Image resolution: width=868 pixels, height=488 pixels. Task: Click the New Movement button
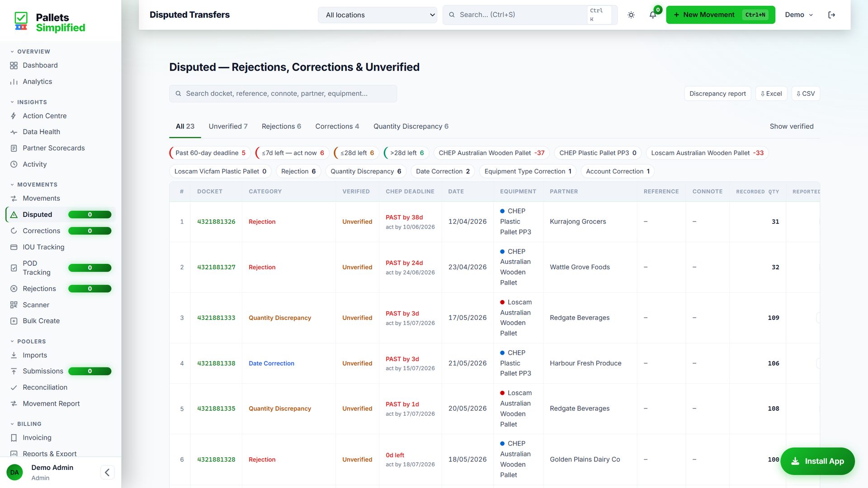(x=721, y=15)
